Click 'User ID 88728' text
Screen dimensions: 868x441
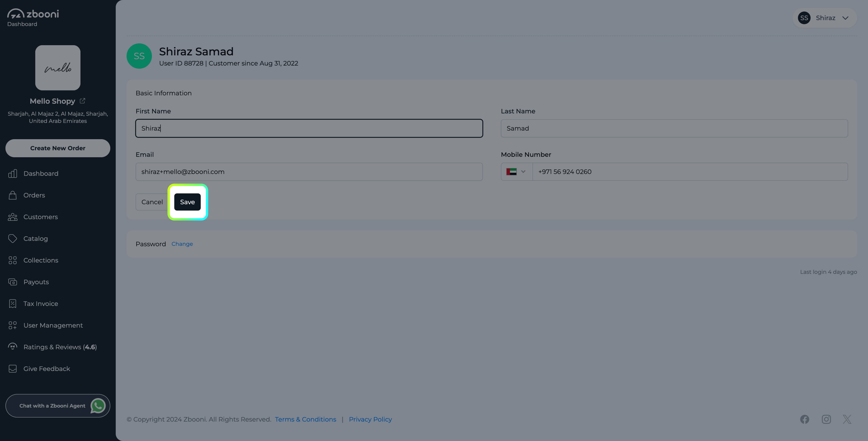[x=181, y=63]
